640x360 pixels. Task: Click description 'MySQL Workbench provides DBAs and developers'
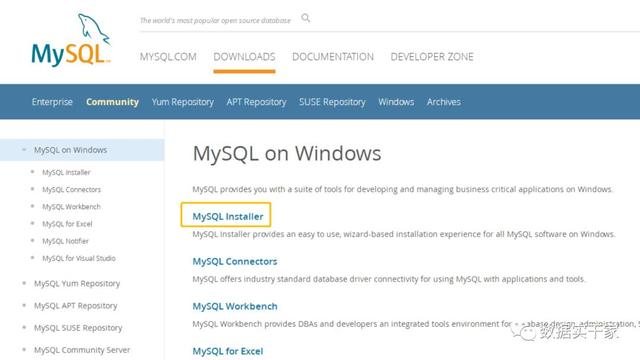click(x=281, y=324)
